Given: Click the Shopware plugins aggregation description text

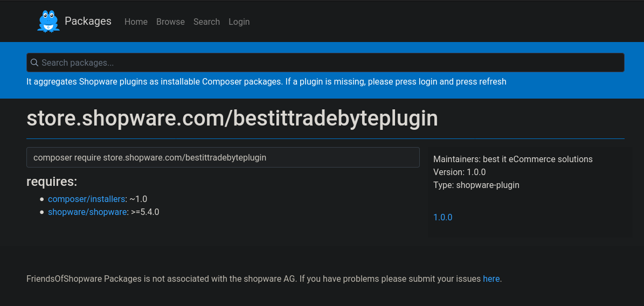Looking at the screenshot, I should 267,81.
